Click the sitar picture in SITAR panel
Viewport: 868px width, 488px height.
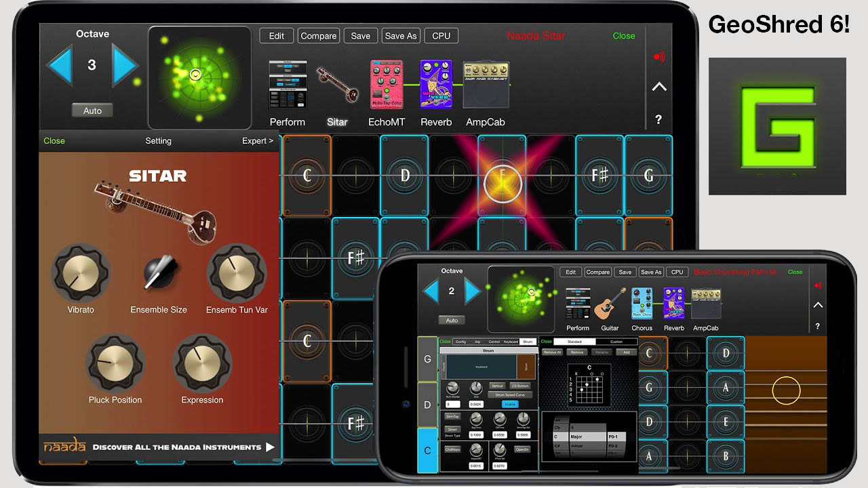[155, 211]
